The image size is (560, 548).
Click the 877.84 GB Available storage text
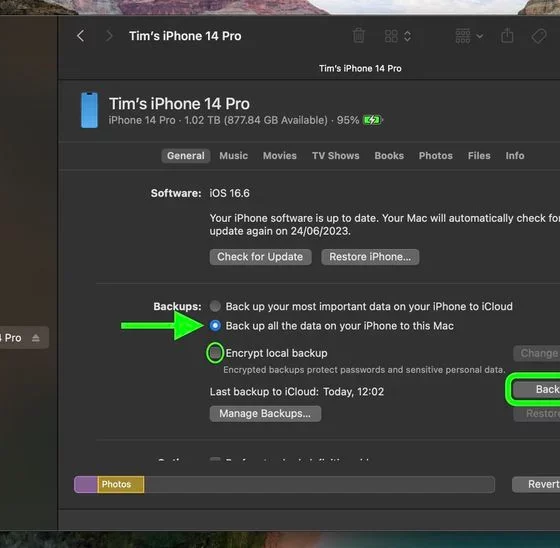pos(275,120)
